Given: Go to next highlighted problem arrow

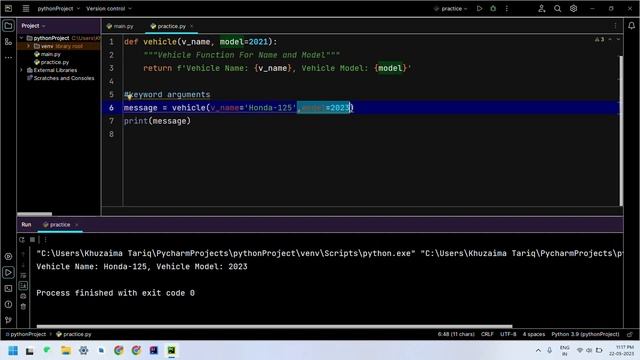Looking at the screenshot, I should [x=618, y=39].
